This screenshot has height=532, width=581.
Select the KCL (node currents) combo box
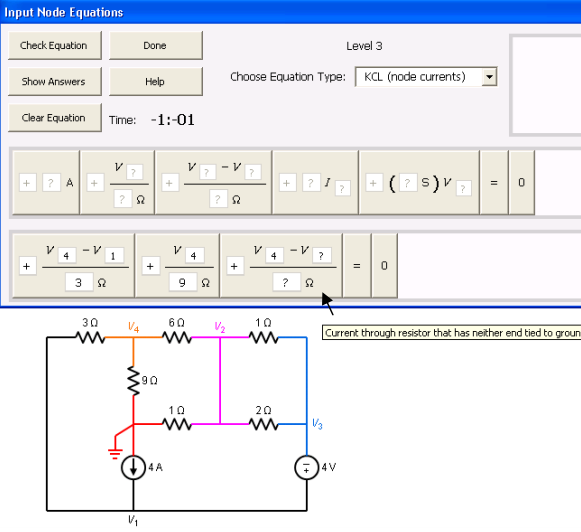point(426,77)
